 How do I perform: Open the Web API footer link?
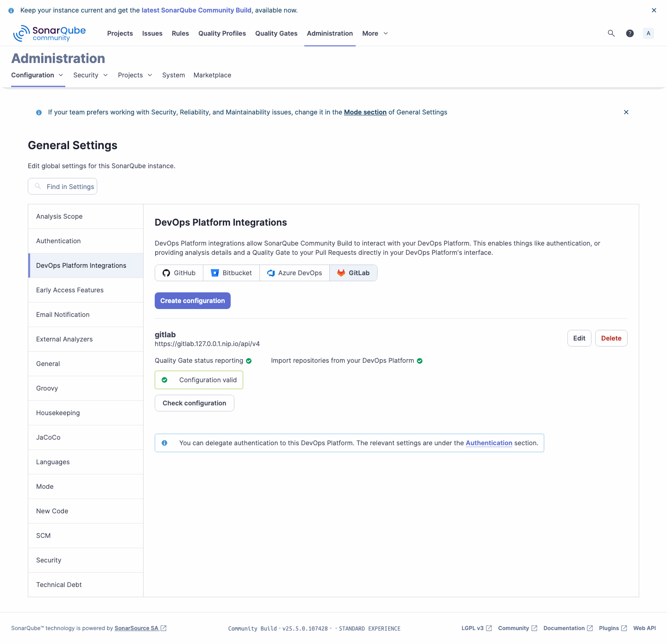pyautogui.click(x=644, y=628)
